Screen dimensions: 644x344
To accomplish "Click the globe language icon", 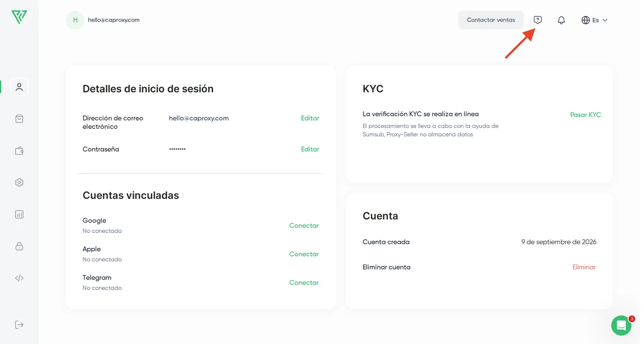I will coord(586,20).
